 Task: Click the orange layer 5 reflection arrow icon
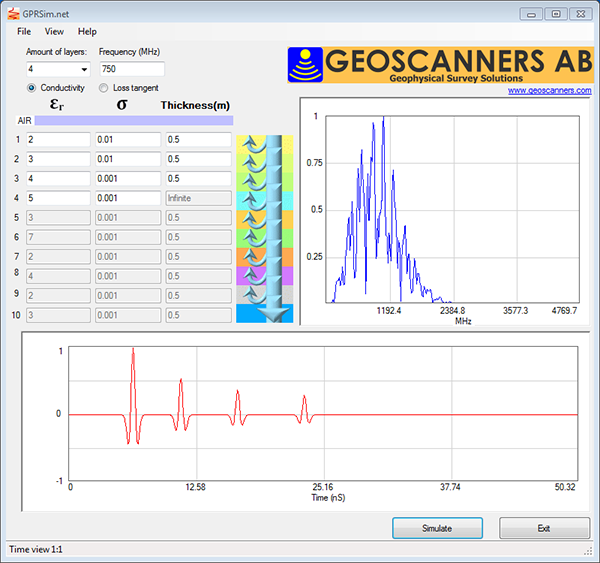tap(254, 220)
